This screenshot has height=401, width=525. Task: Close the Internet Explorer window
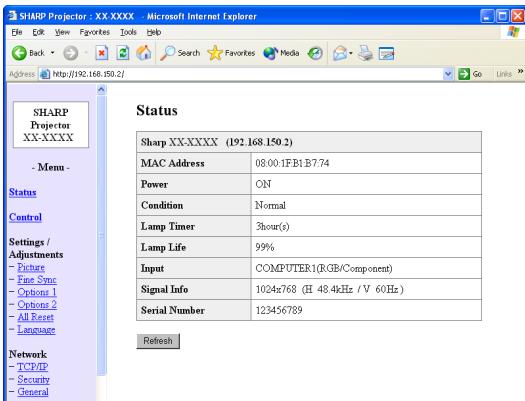[x=518, y=16]
